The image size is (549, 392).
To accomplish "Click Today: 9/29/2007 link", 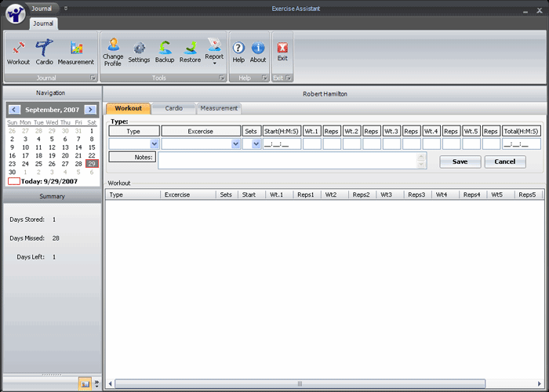I will tap(49, 181).
